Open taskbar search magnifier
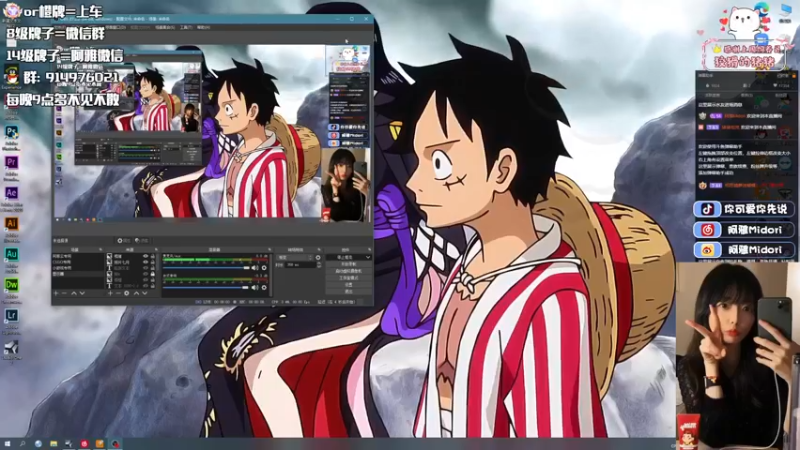Image resolution: width=800 pixels, height=450 pixels. coord(22,444)
